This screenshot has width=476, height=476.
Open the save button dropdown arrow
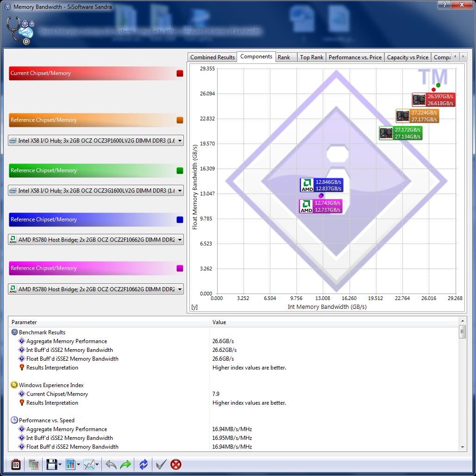(x=60, y=464)
